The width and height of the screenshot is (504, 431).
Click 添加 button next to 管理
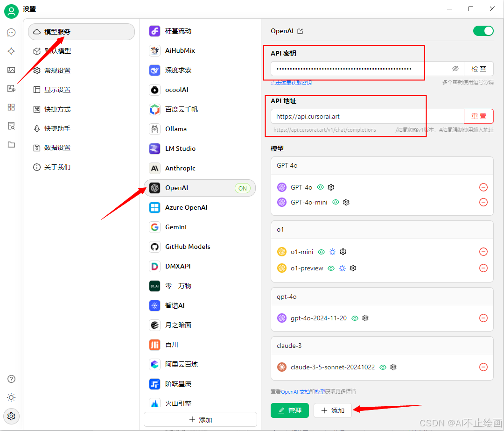333,410
